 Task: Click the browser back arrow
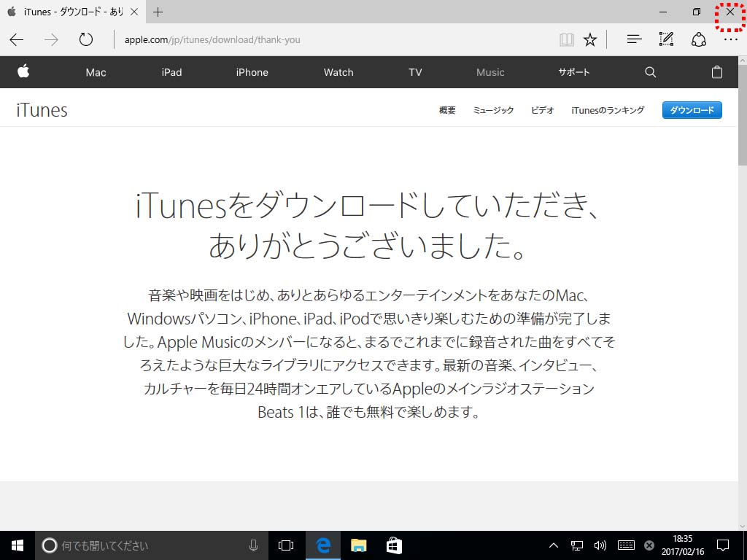click(x=17, y=39)
